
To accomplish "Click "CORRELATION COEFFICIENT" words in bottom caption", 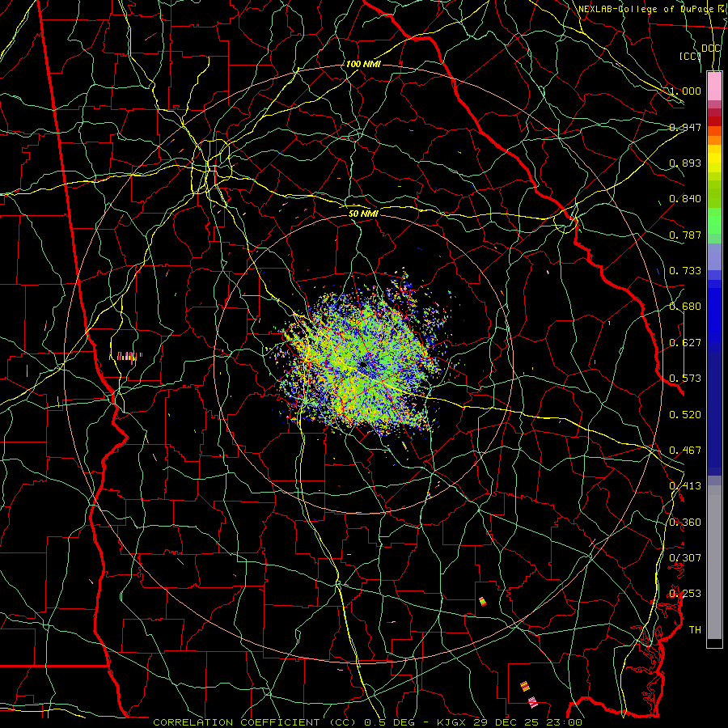I will [236, 722].
